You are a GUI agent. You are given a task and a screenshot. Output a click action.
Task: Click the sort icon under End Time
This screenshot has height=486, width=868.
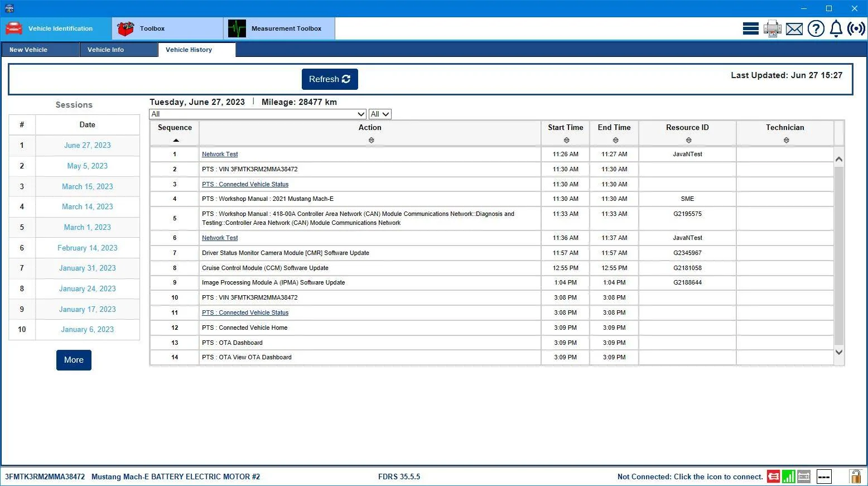pos(615,140)
